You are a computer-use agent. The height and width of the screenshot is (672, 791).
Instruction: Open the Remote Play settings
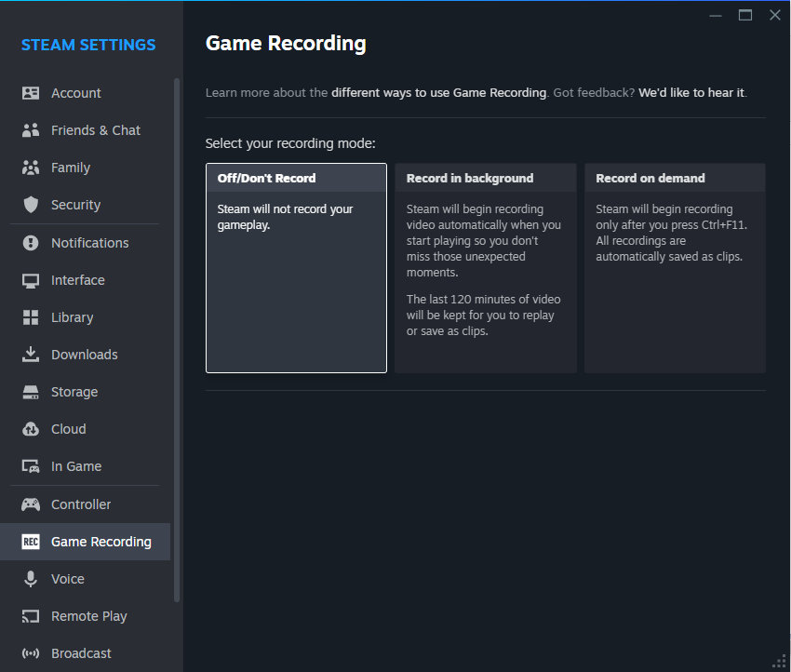tap(88, 616)
